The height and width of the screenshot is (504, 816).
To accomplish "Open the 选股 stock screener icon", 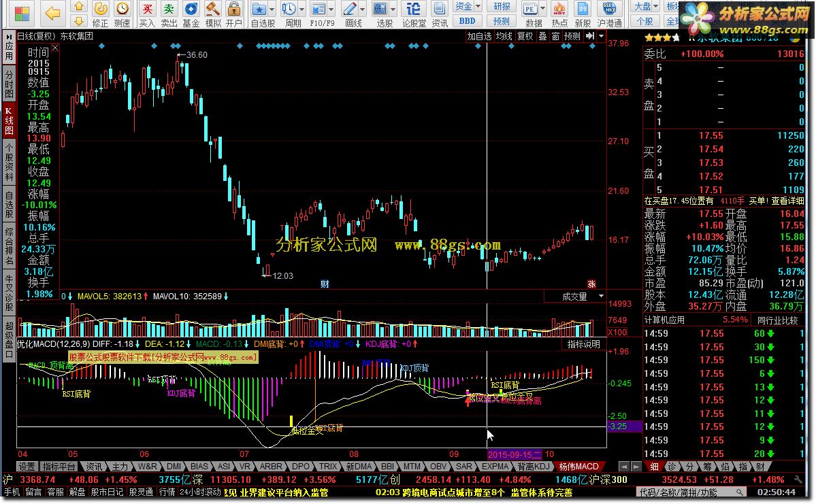I will [x=380, y=10].
